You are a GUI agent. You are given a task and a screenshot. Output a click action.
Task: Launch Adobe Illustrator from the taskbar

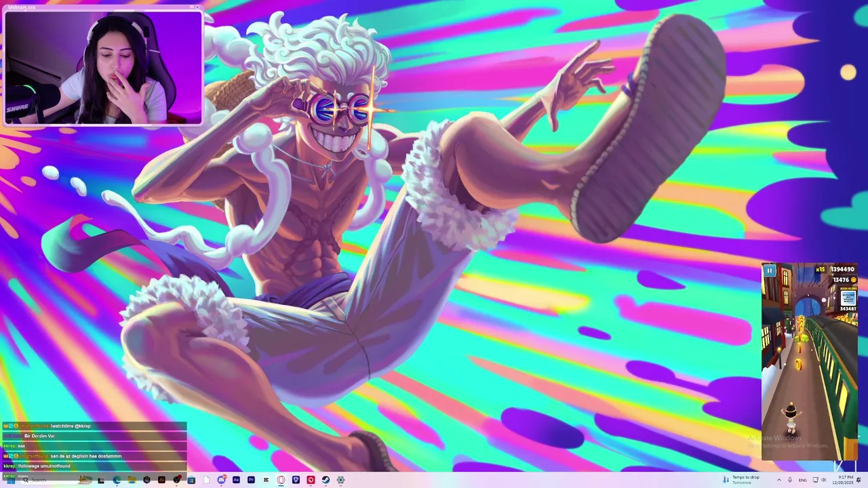[161, 480]
